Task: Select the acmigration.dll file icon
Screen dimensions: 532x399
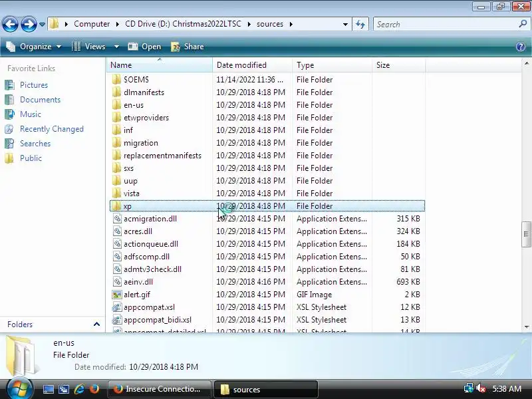Action: (117, 219)
